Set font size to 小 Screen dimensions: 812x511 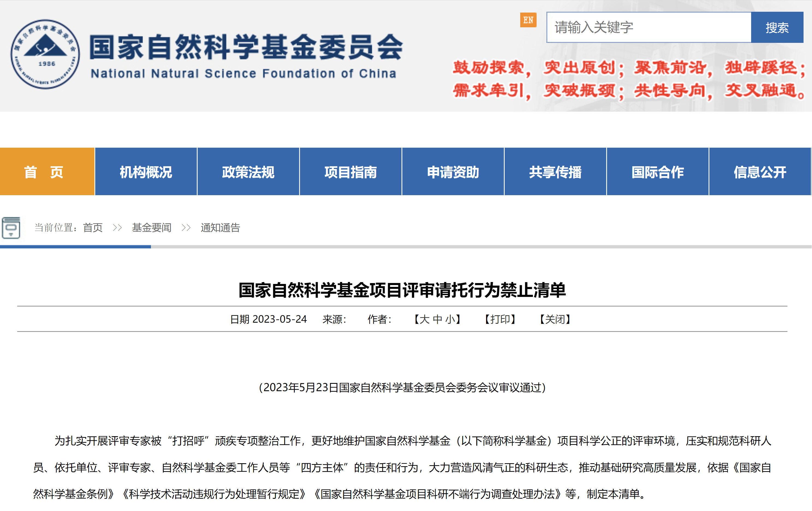tap(450, 319)
